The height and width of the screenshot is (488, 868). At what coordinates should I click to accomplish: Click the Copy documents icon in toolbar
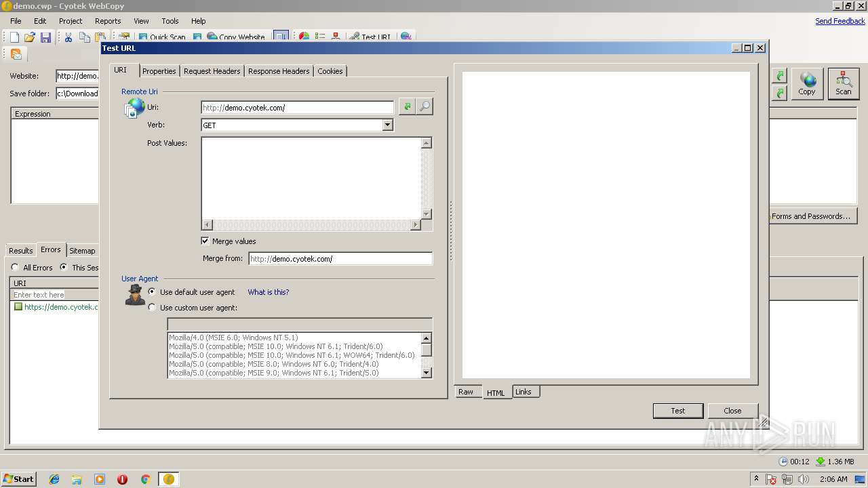(85, 37)
